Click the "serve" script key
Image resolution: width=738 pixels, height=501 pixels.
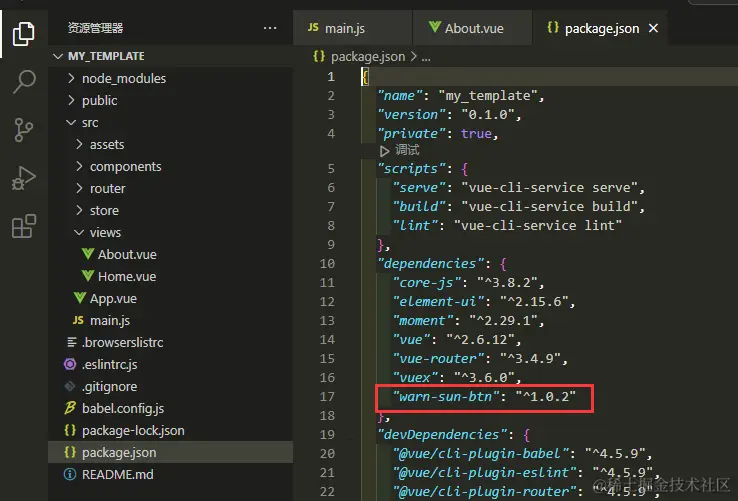point(419,187)
